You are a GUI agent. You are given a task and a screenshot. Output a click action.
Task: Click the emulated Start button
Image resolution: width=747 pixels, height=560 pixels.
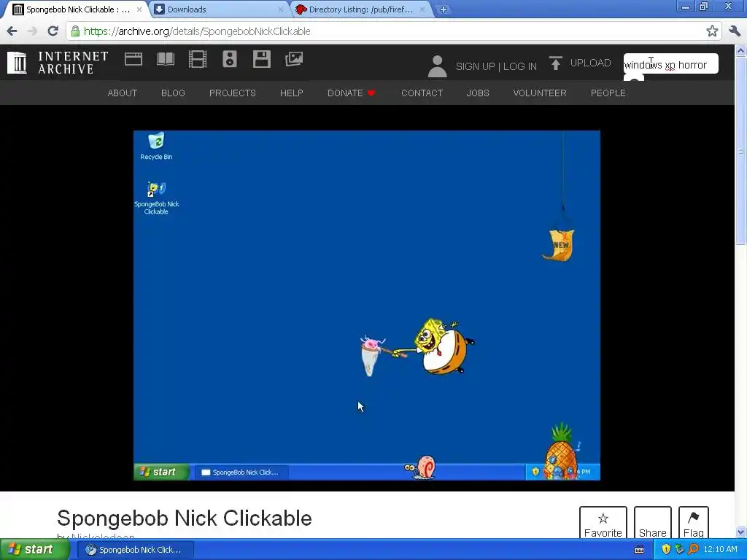point(160,472)
